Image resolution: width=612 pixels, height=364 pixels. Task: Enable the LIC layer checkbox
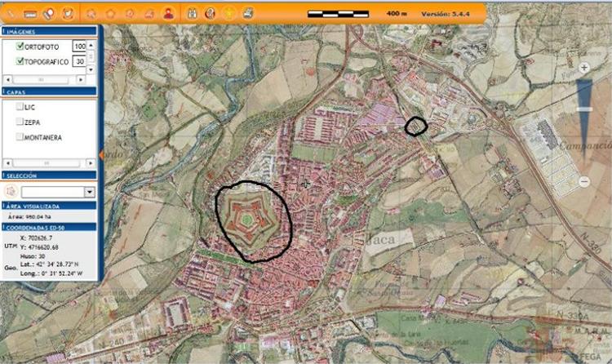tap(20, 107)
